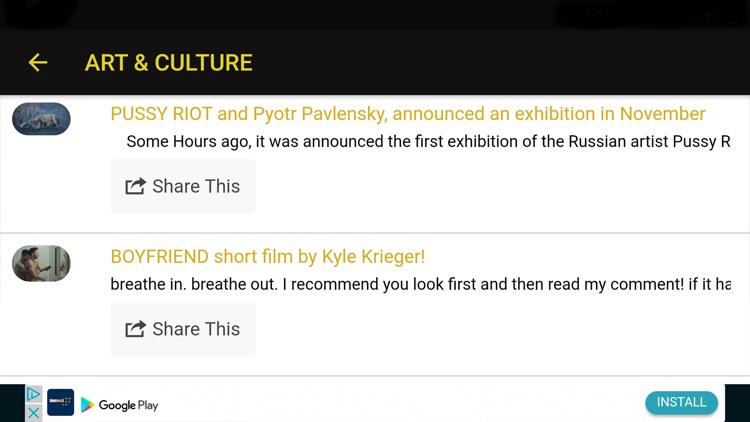Click the share icon under BOYFRIEND article

(x=135, y=329)
